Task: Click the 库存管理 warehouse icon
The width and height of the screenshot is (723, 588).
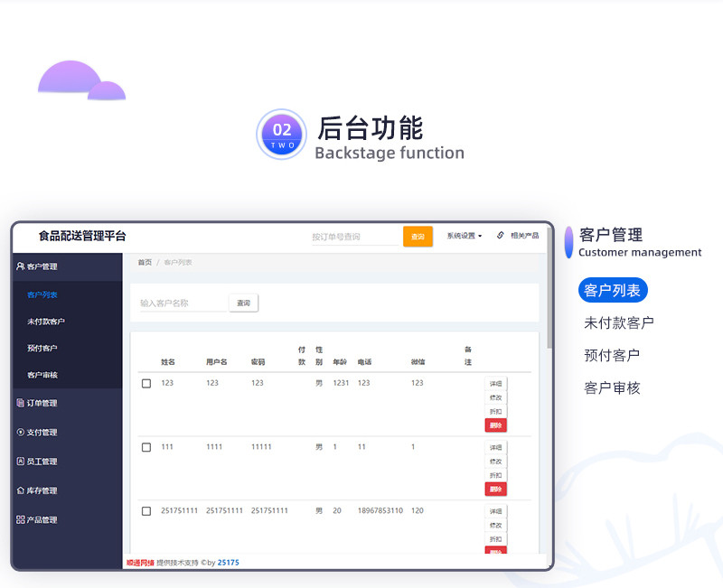Action: (x=21, y=490)
